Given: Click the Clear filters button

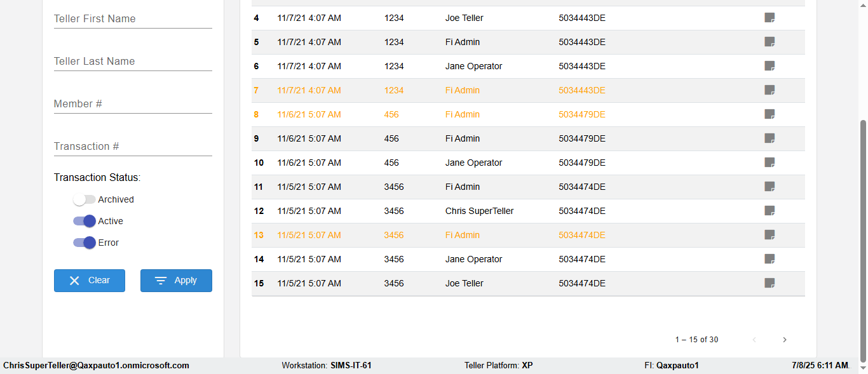Looking at the screenshot, I should tap(90, 281).
